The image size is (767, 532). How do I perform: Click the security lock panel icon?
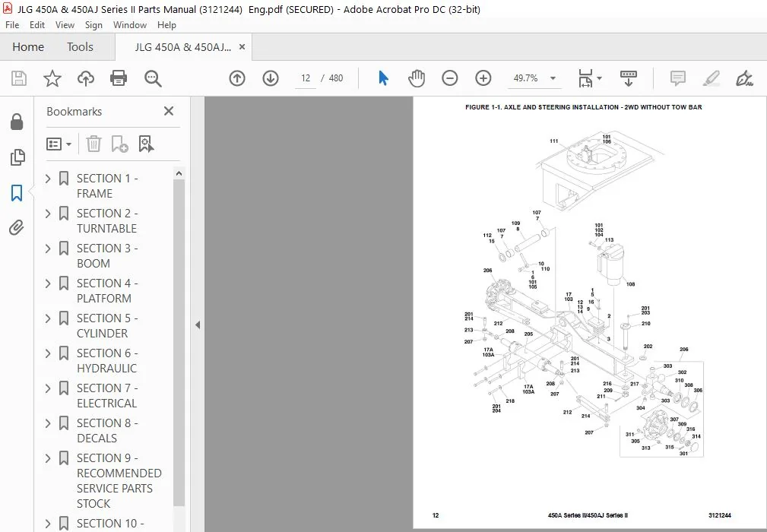point(17,122)
